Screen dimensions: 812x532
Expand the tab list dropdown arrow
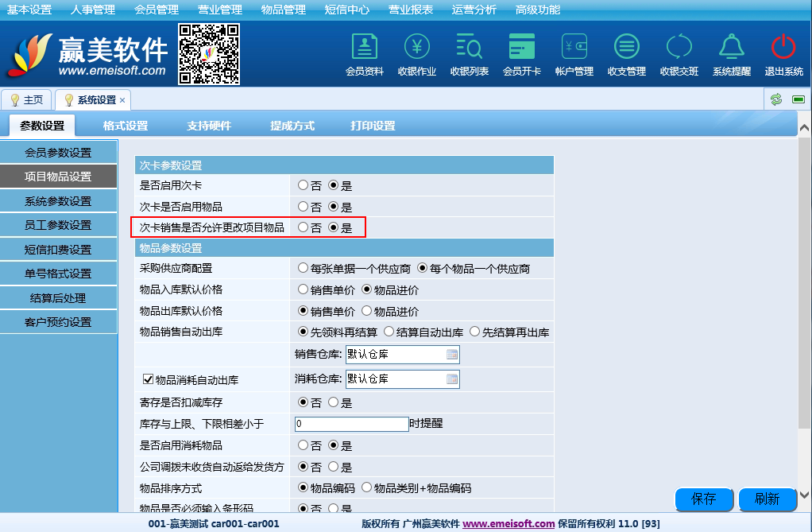797,99
